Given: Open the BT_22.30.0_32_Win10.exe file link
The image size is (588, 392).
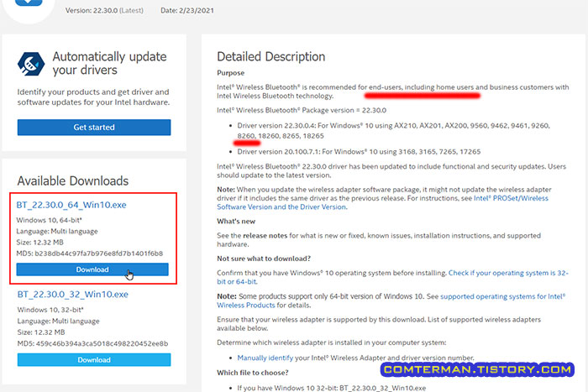Looking at the screenshot, I should tap(73, 295).
